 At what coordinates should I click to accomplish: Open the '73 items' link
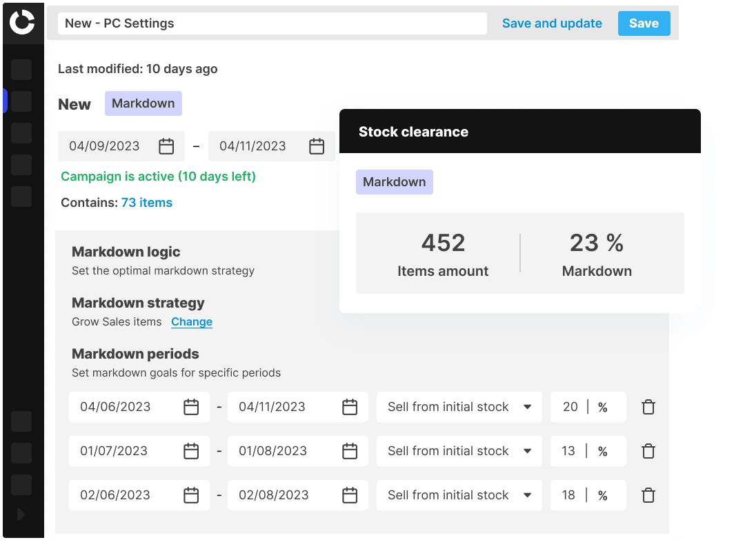[146, 202]
